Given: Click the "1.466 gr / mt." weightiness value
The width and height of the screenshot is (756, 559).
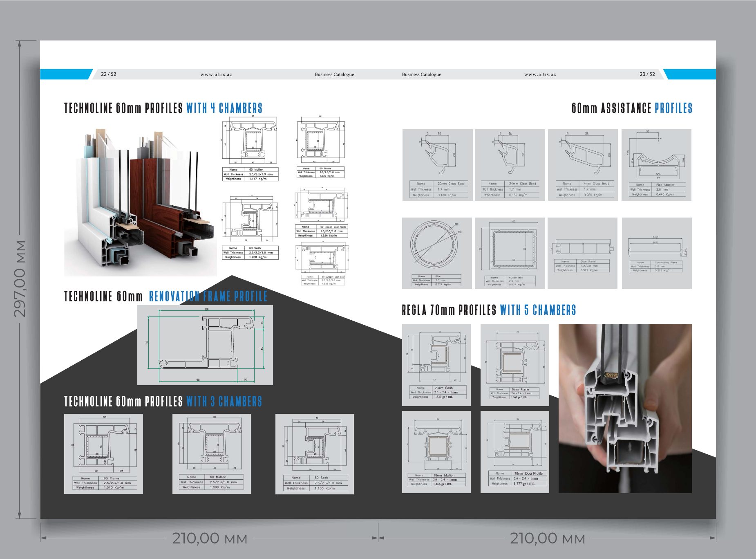Looking at the screenshot, I should [x=443, y=484].
